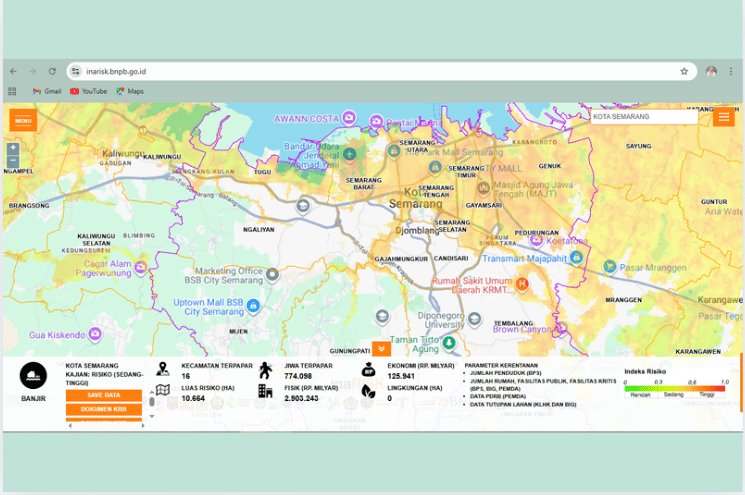
Task: Open the orange MENU button
Action: (23, 121)
